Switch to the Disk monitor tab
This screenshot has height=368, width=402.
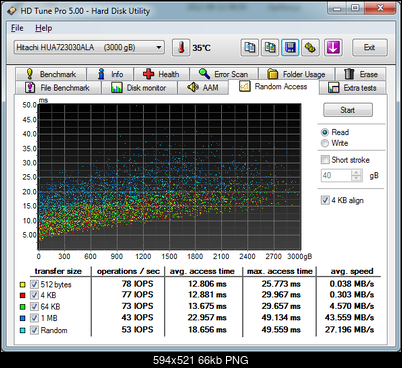139,88
